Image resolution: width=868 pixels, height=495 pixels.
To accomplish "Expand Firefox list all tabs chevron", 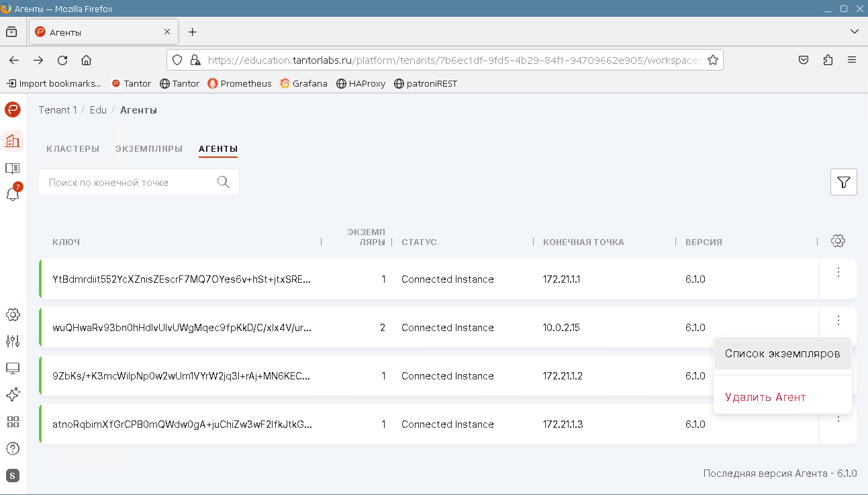I will click(x=854, y=32).
